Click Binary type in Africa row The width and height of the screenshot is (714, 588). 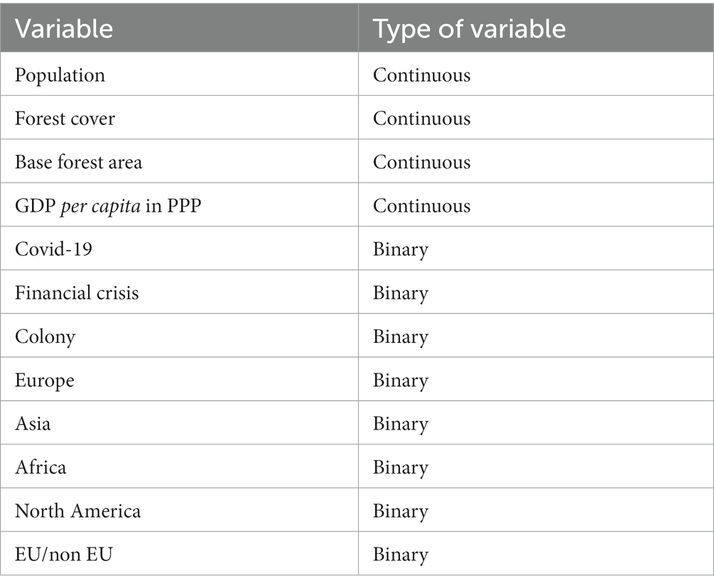[x=401, y=468]
